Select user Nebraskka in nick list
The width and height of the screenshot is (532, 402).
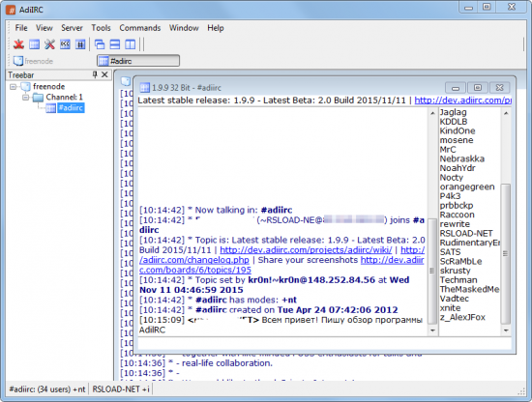pos(462,158)
